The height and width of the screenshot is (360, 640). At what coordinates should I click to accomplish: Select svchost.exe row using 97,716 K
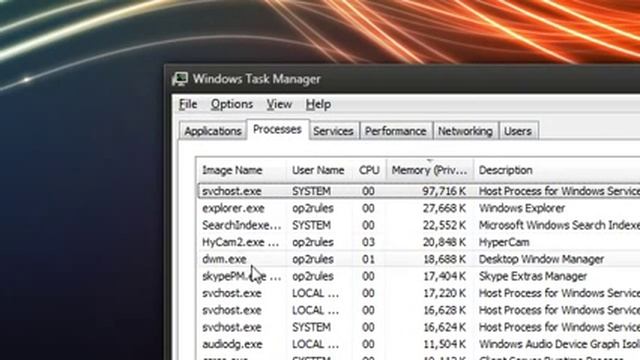coord(419,191)
